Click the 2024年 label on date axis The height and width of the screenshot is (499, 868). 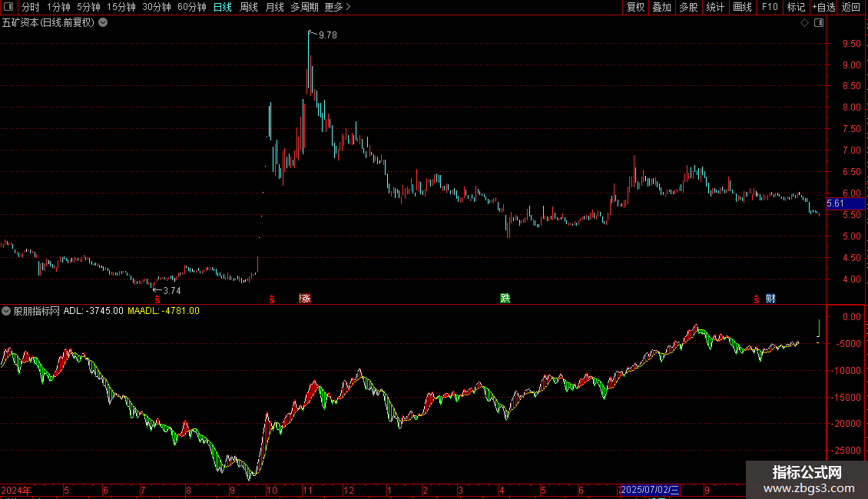click(x=16, y=490)
